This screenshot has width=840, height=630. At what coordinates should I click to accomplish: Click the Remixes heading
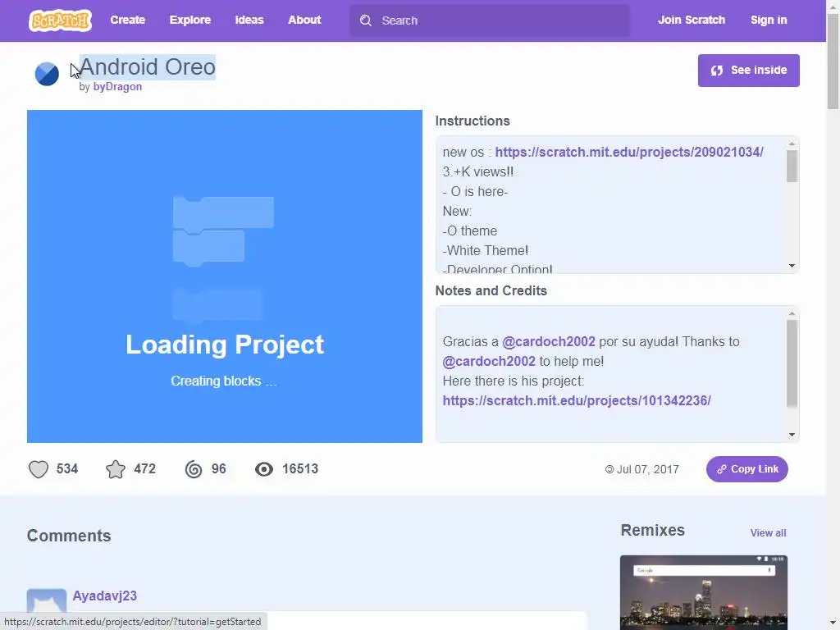652,531
